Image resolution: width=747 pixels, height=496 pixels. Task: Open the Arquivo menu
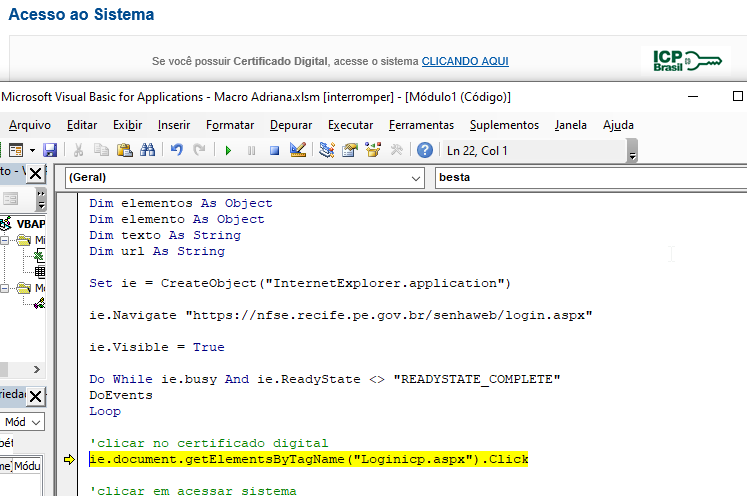[x=30, y=125]
